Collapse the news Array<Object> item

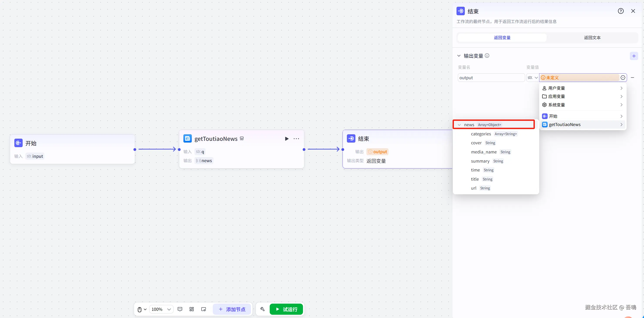point(459,125)
